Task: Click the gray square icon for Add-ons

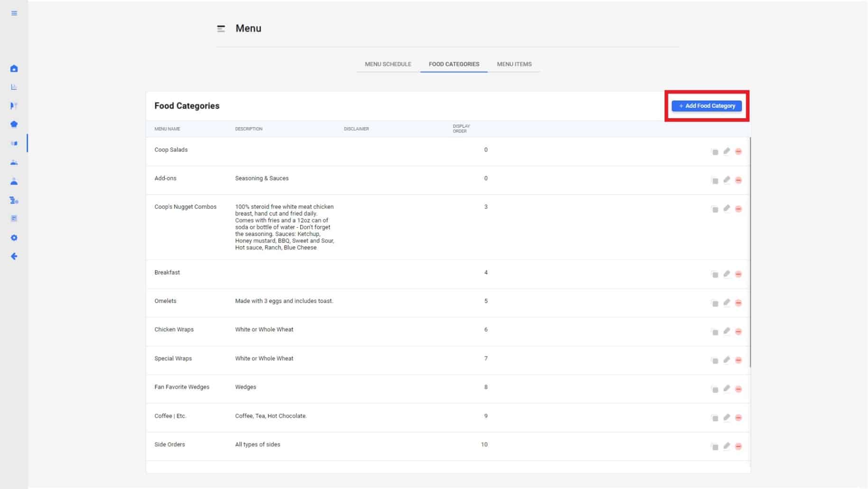Action: pyautogui.click(x=715, y=180)
